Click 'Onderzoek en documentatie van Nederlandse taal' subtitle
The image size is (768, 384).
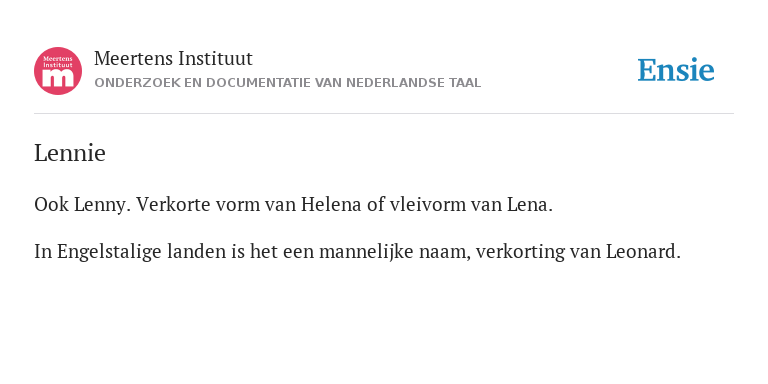(288, 83)
